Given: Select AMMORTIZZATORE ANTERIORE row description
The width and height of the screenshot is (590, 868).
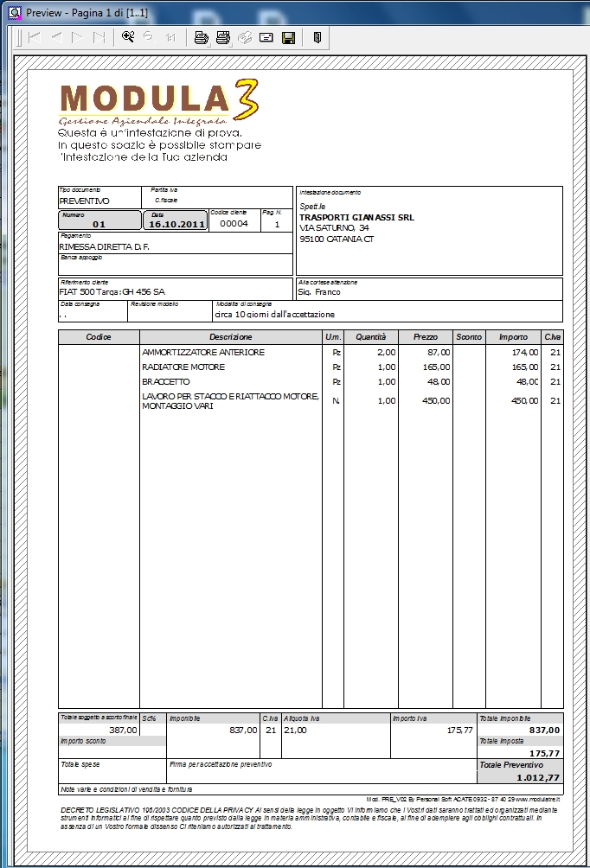Looking at the screenshot, I should (x=203, y=352).
